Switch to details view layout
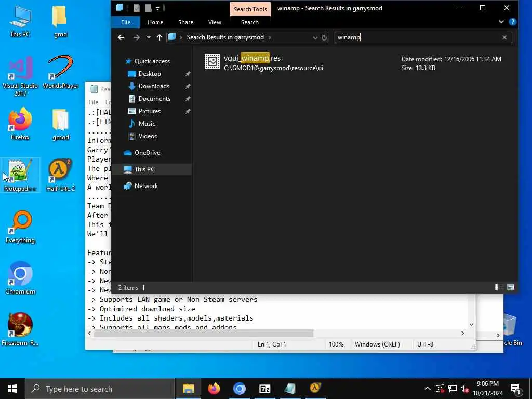The width and height of the screenshot is (532, 399). click(499, 287)
